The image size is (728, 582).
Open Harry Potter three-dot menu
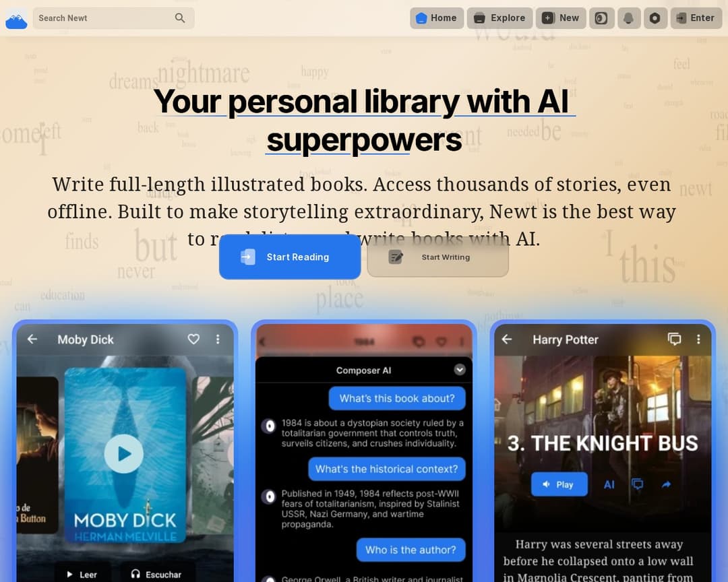[x=698, y=339]
